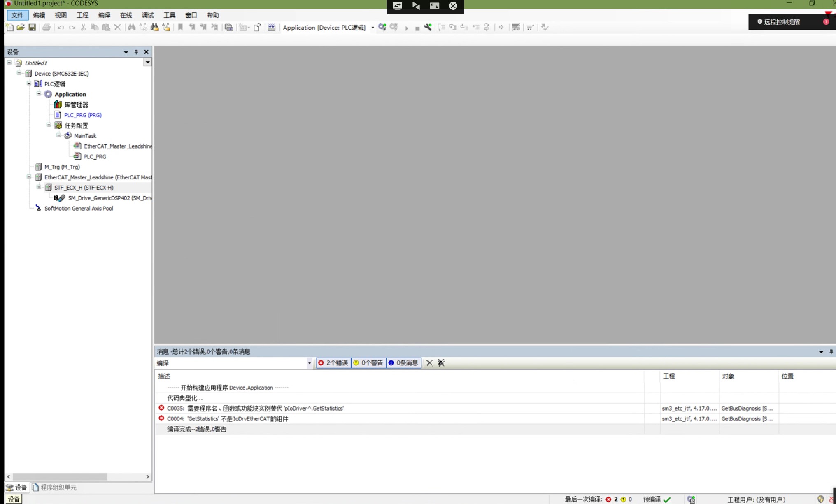Open the 编译 menu in the menu bar
Viewport: 836px width, 504px height.
coord(104,15)
